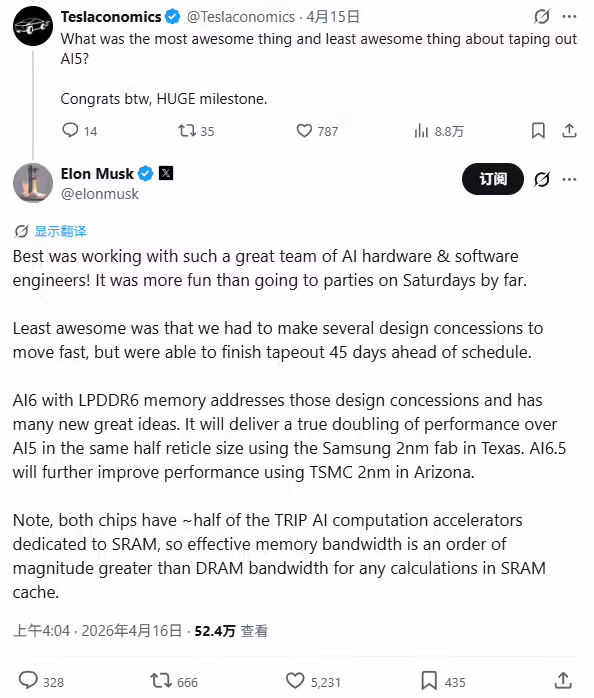This screenshot has width=594, height=698.
Task: Click the 订阅 subscribe button
Action: point(493,179)
